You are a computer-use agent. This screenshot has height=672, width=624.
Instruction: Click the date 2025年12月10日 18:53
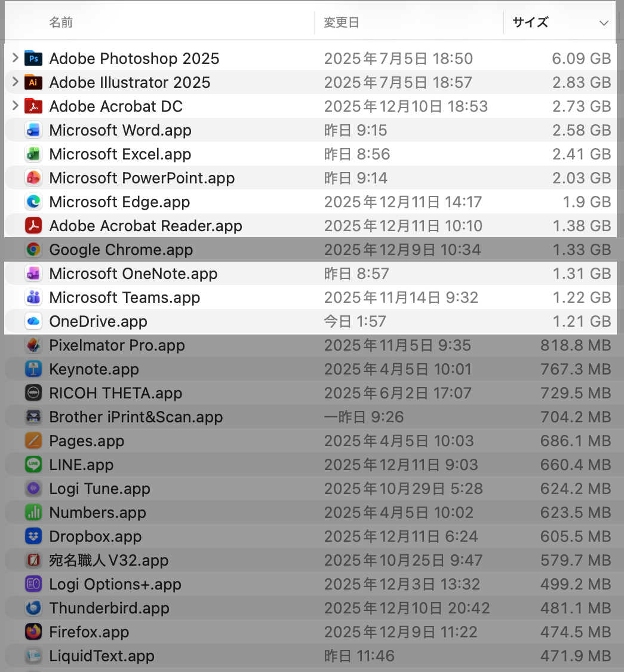(406, 106)
